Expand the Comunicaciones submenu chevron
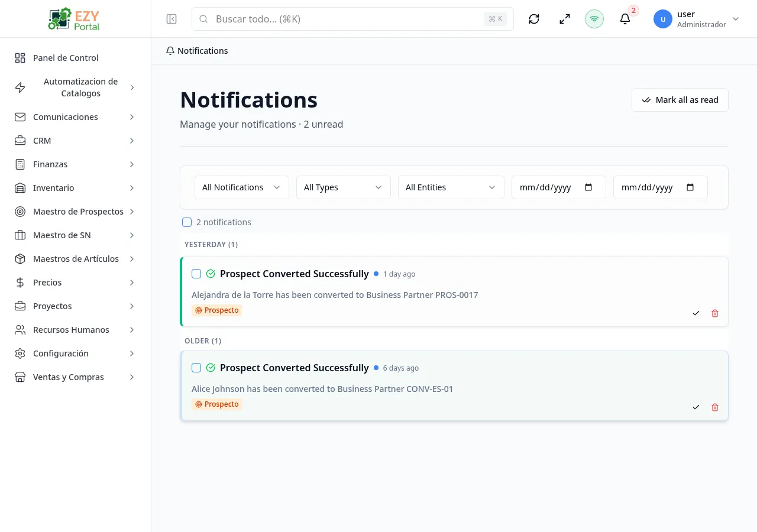This screenshot has height=532, width=757. [x=132, y=117]
